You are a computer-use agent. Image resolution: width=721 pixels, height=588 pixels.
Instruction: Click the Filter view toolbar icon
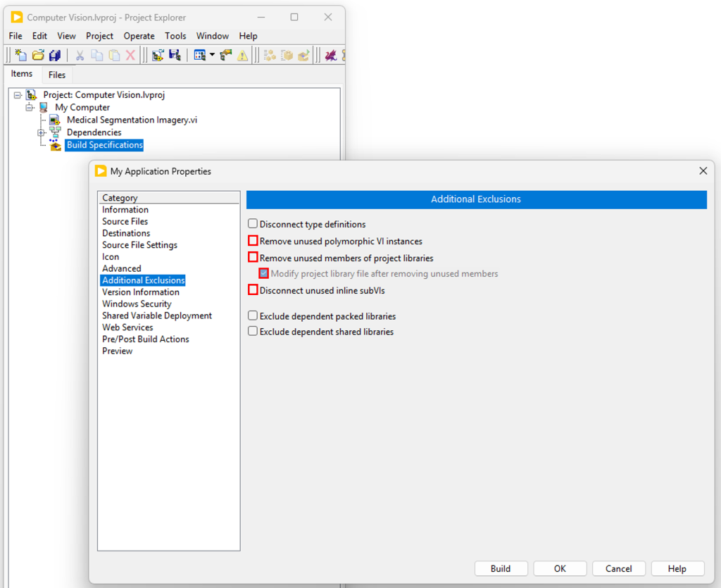pos(199,56)
